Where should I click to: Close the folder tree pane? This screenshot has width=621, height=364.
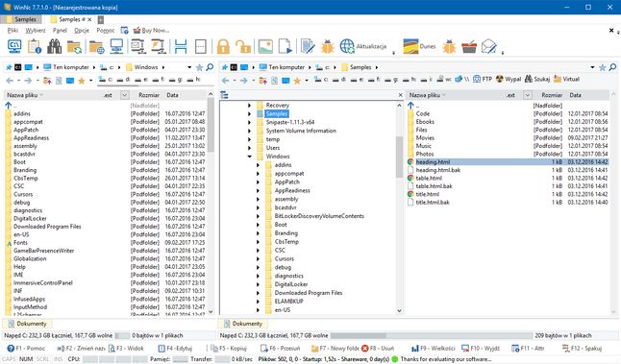400,95
